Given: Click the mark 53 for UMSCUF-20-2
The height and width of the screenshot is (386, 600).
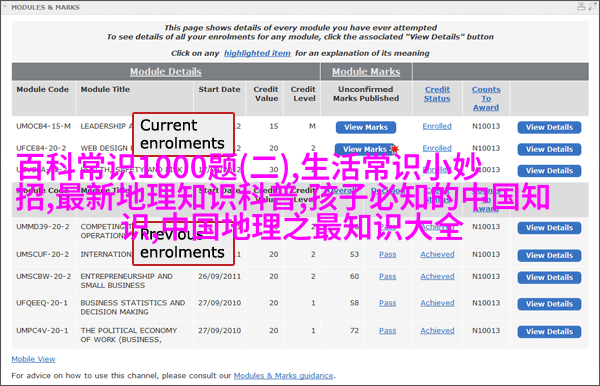Looking at the screenshot, I should point(354,254).
